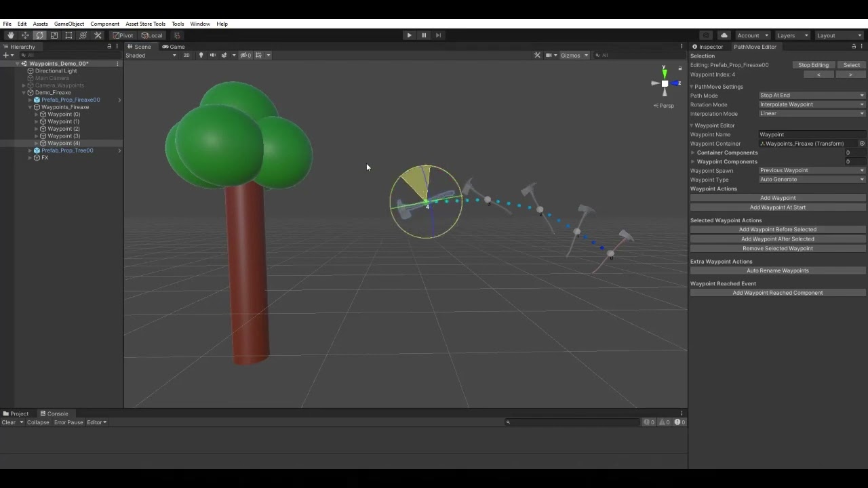Click the Step frame button

438,35
